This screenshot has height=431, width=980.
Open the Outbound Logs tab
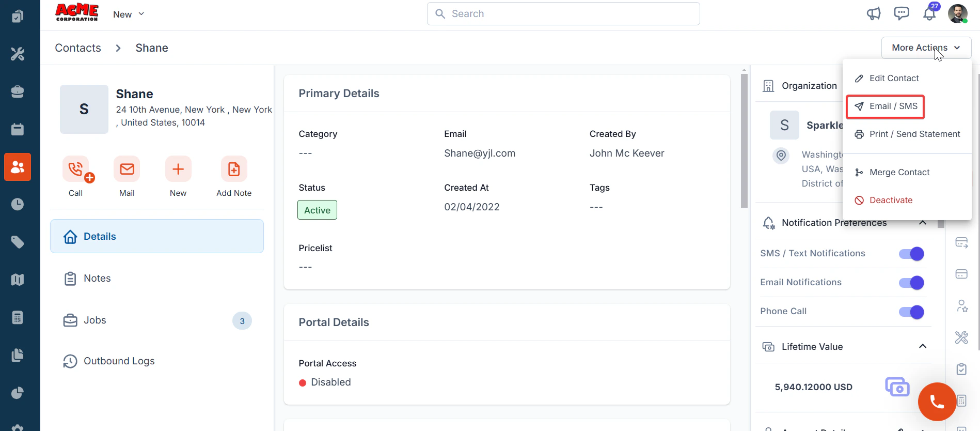coord(157,361)
